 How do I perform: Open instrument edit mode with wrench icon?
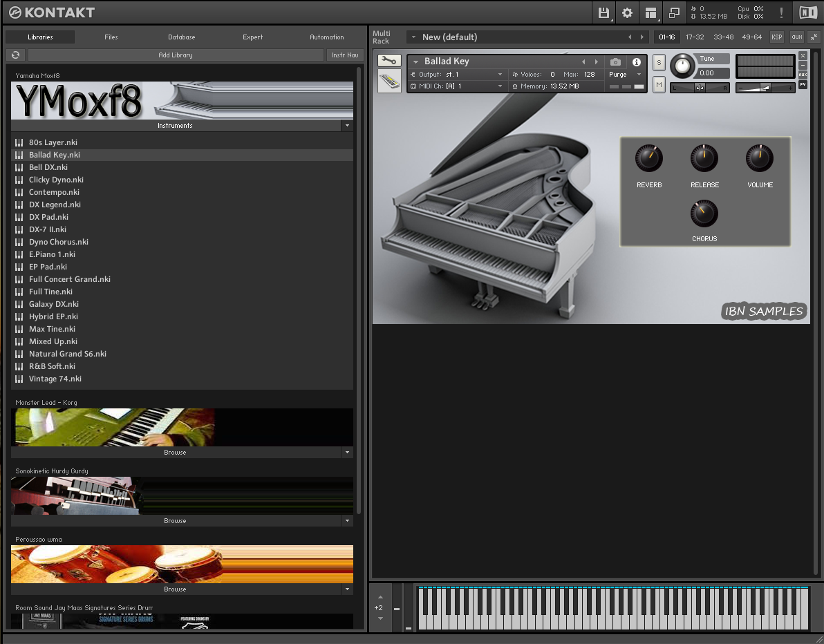[389, 61]
